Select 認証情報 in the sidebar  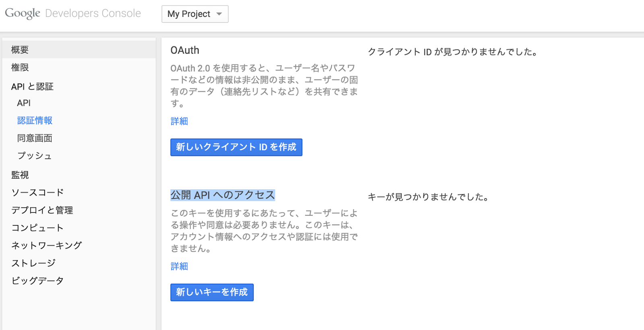click(x=35, y=121)
